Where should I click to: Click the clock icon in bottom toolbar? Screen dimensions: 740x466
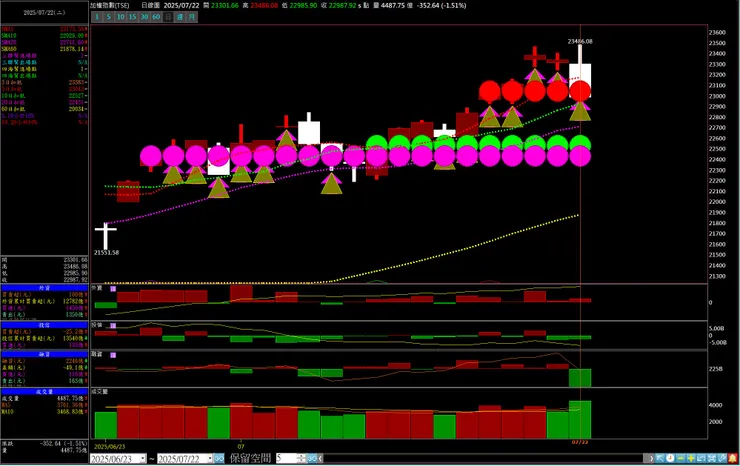[670, 458]
